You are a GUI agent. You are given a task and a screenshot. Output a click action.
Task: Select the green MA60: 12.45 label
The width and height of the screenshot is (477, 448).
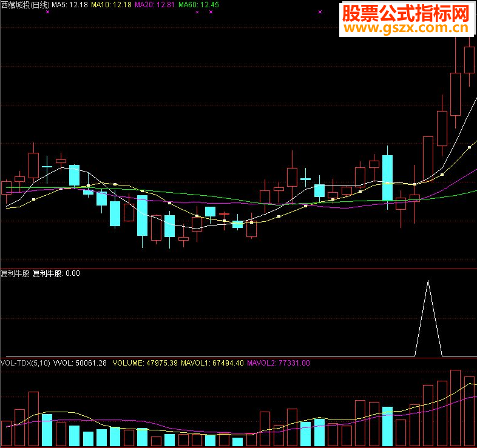click(198, 5)
